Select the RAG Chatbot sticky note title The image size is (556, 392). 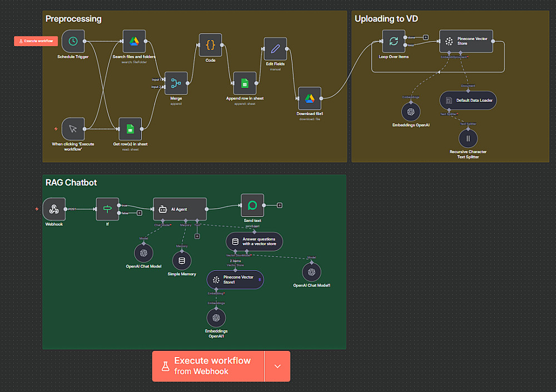71,182
